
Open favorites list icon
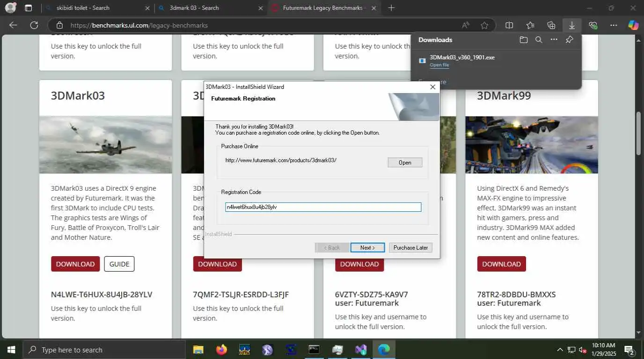click(530, 25)
